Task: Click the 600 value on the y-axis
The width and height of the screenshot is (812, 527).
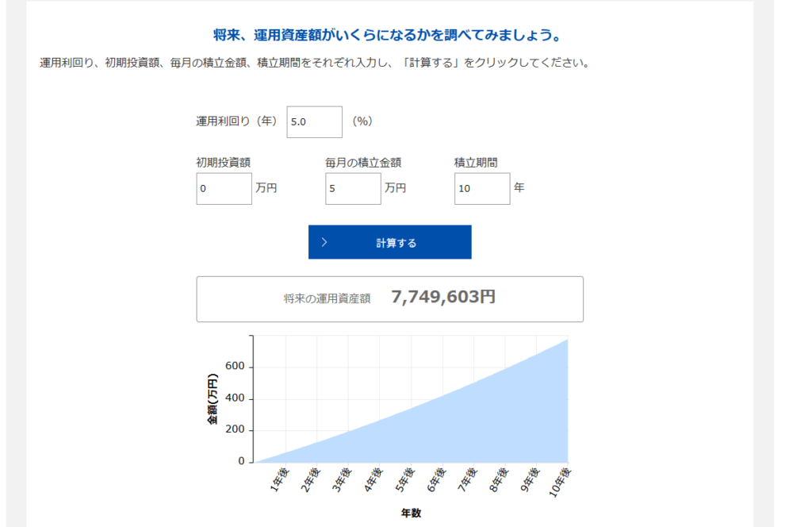Action: click(x=235, y=367)
